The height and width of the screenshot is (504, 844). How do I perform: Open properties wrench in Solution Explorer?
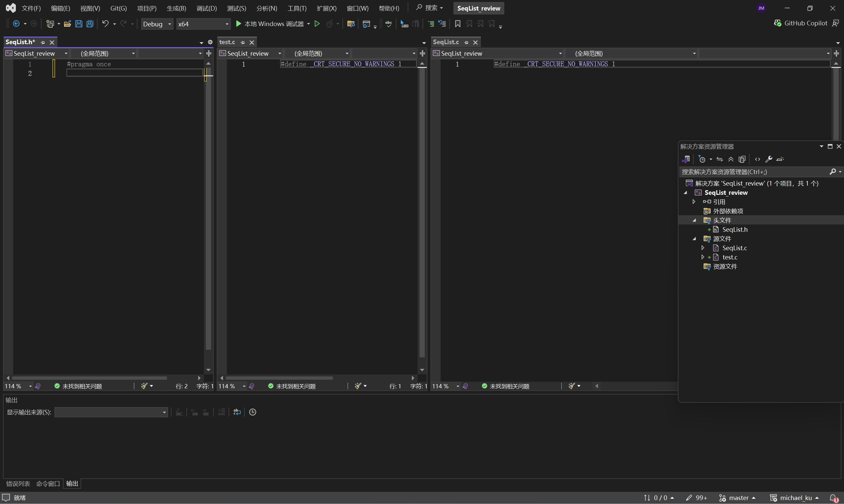pyautogui.click(x=768, y=159)
